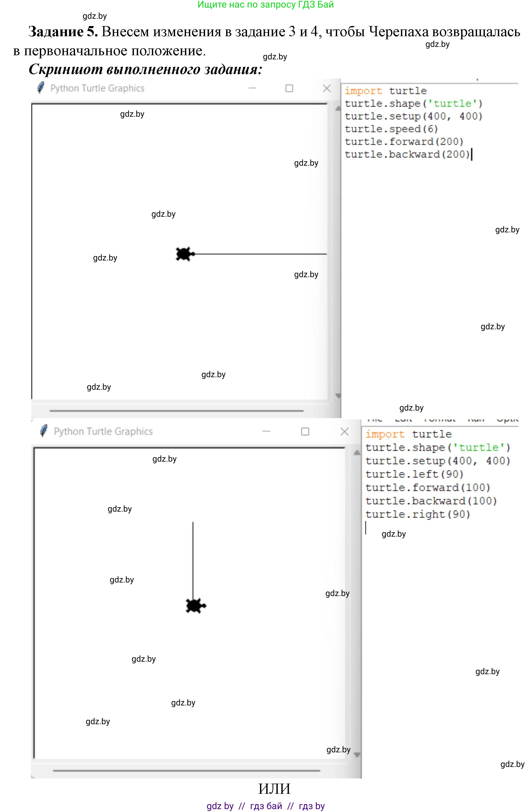Viewport: 532px width, 812px height.
Task: Close the upper Python Turtle Graphics window
Action: 326,88
